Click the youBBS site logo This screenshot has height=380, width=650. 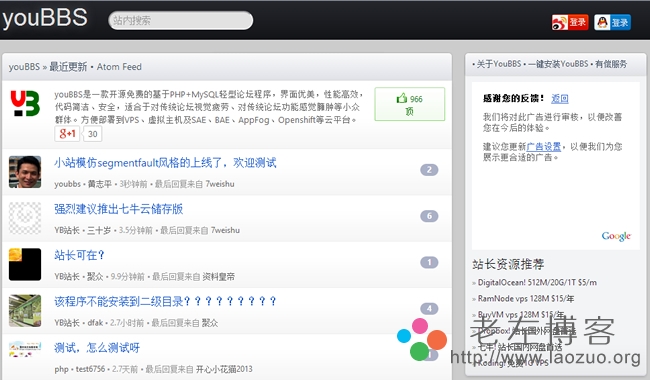pos(45,19)
